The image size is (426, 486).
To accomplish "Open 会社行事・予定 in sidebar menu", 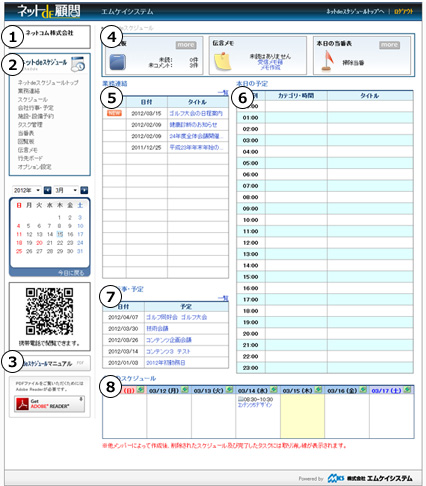I will (x=36, y=108).
